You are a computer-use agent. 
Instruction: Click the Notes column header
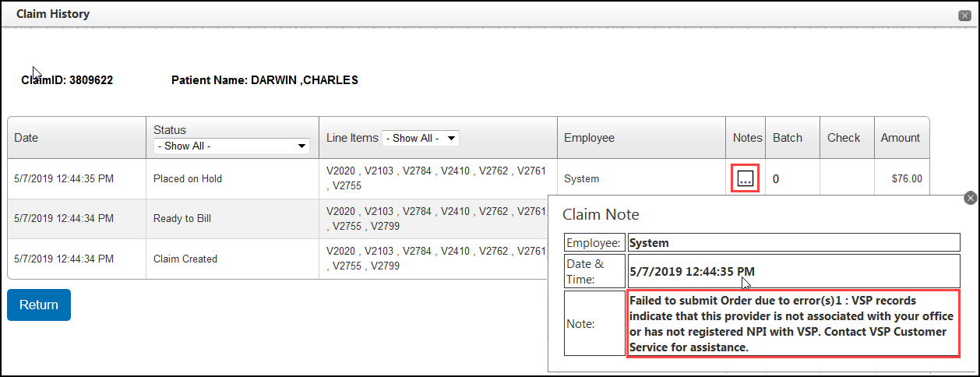[x=747, y=138]
